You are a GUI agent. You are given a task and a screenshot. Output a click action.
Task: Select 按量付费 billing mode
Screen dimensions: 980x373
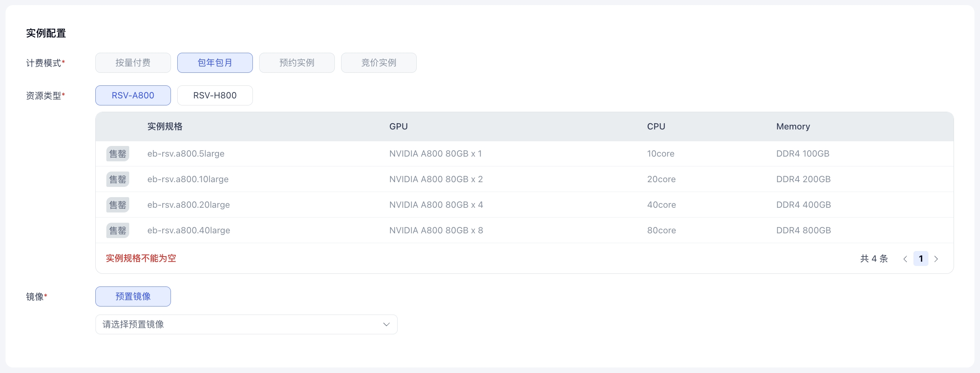pyautogui.click(x=133, y=63)
